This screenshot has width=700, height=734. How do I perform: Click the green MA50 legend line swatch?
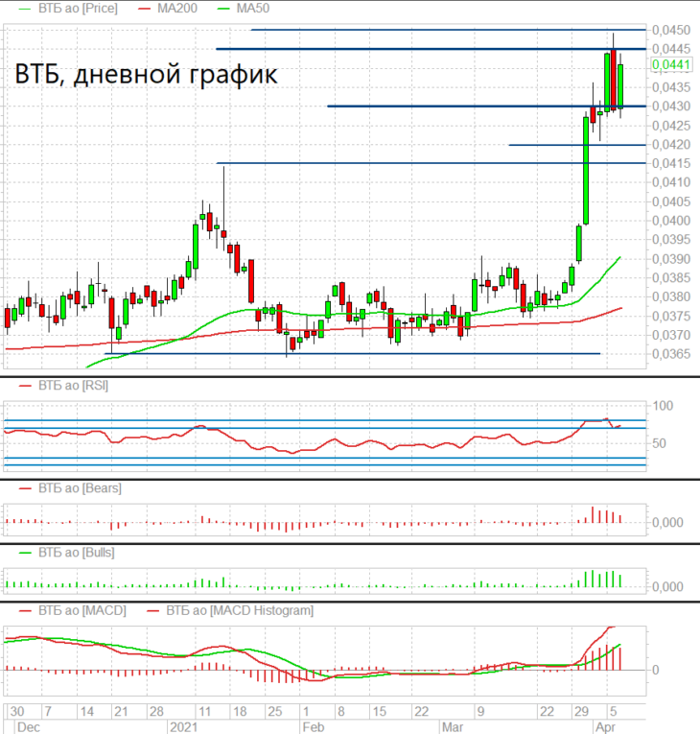coord(223,9)
